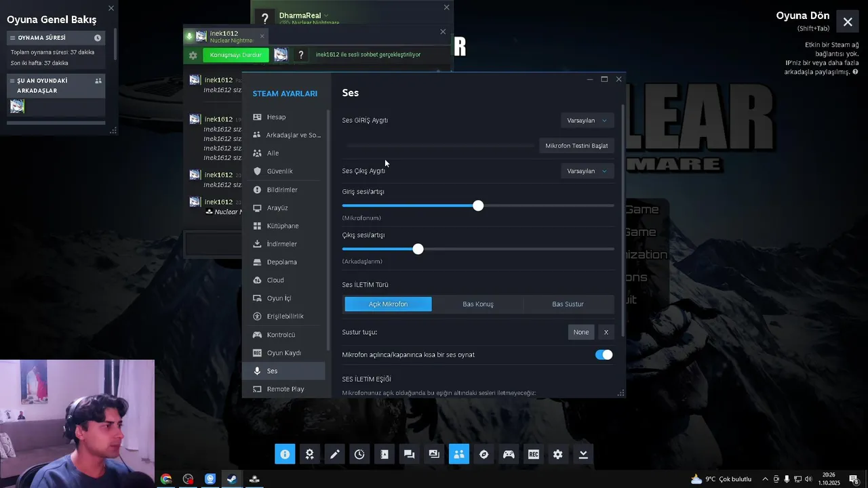This screenshot has height=488, width=868.
Task: Open the game info overlay icon
Action: pyautogui.click(x=285, y=454)
